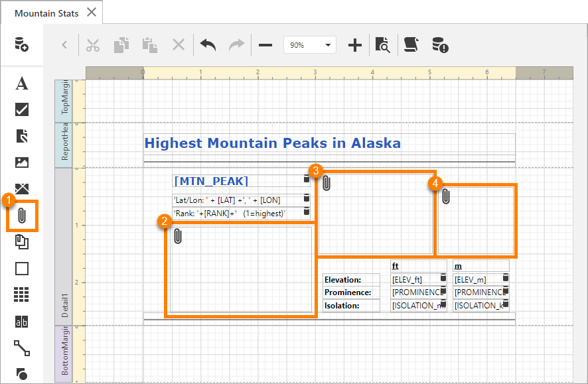Open the Add Data Source icon
The image size is (588, 384).
[x=22, y=42]
